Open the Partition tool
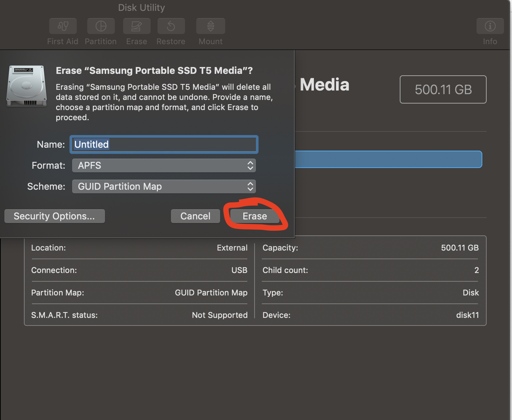Viewport: 512px width, 420px height. (100, 26)
